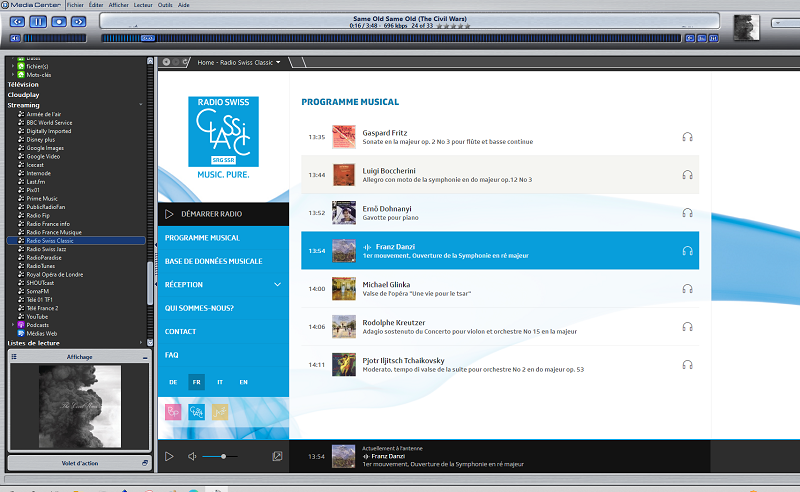Open the Lecteur menu

point(143,5)
